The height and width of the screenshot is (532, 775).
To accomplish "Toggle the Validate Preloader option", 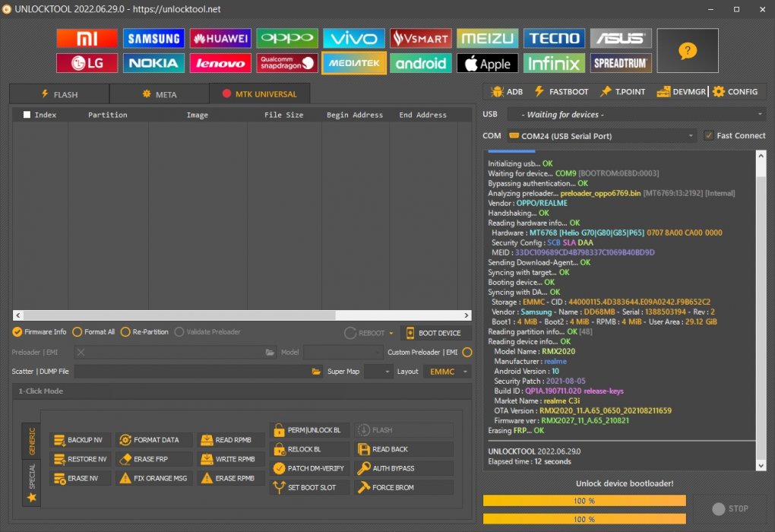I will 207,332.
